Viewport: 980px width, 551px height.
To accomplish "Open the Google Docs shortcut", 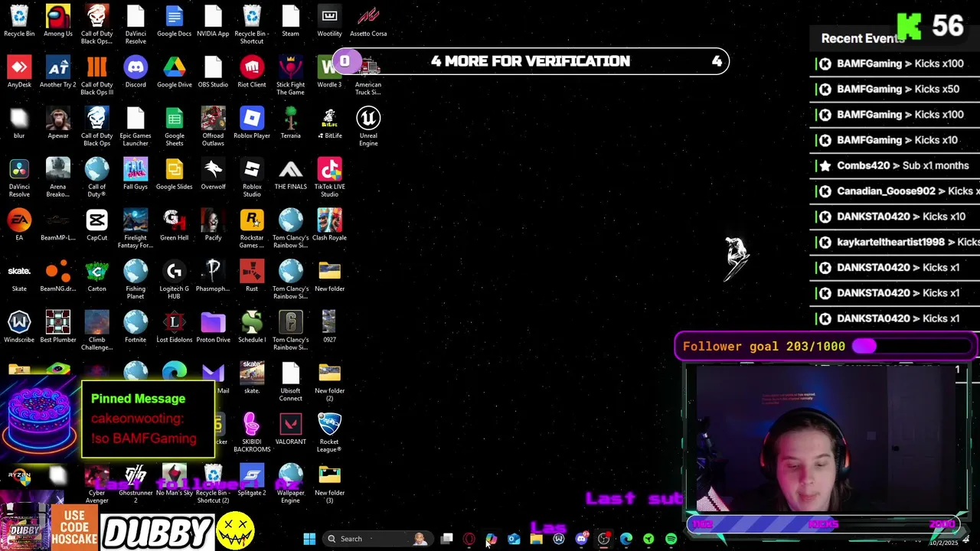I will [x=175, y=21].
